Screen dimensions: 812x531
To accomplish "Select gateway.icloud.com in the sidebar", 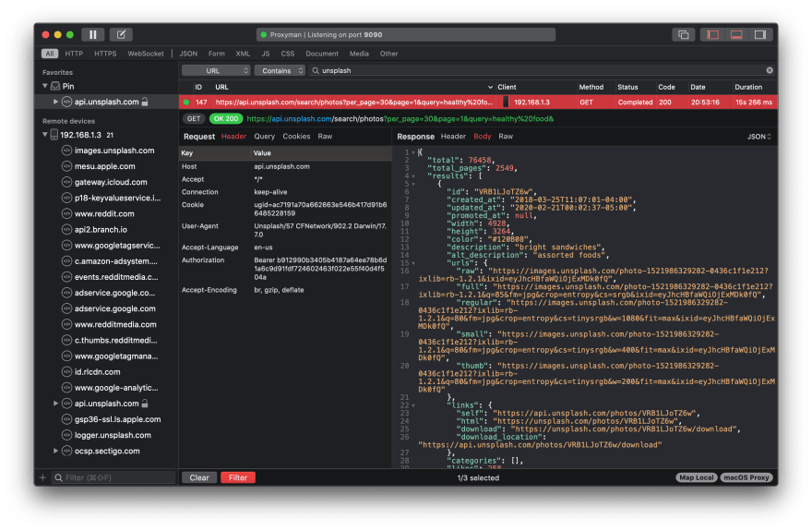I will pos(111,182).
